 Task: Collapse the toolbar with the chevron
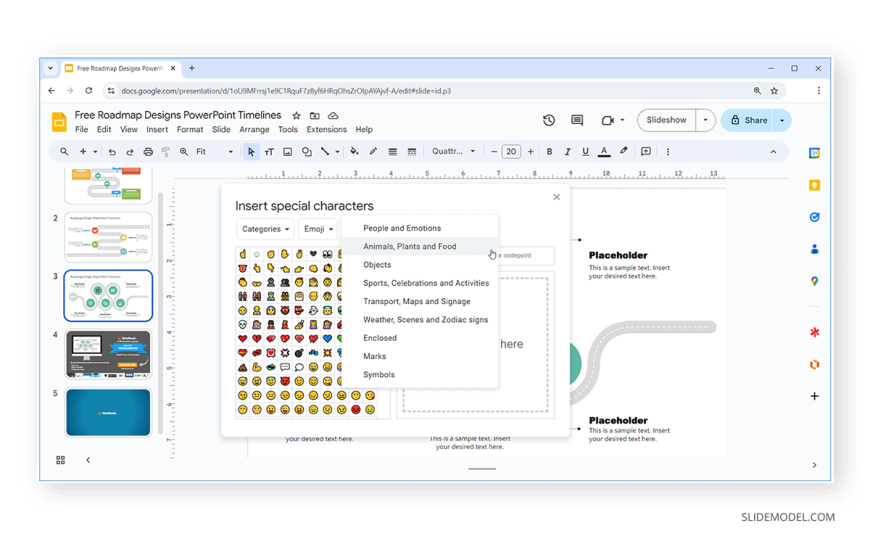pyautogui.click(x=773, y=152)
